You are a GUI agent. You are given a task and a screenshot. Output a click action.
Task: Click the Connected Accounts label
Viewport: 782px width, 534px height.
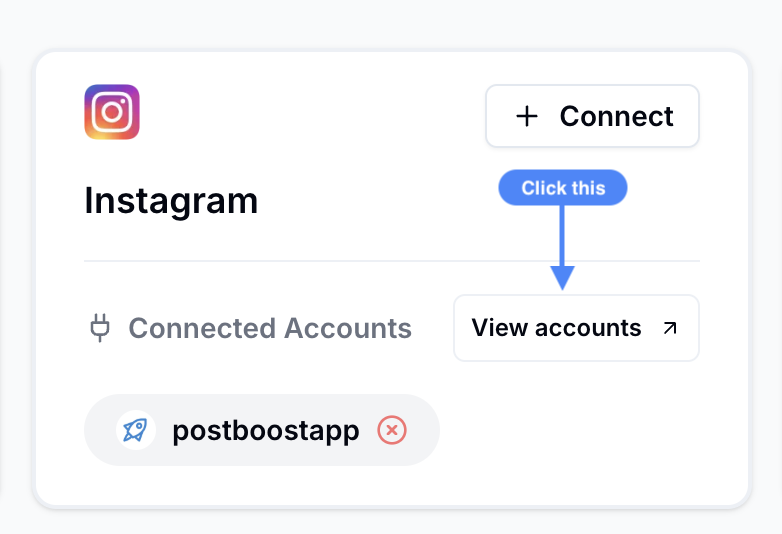[x=270, y=328]
